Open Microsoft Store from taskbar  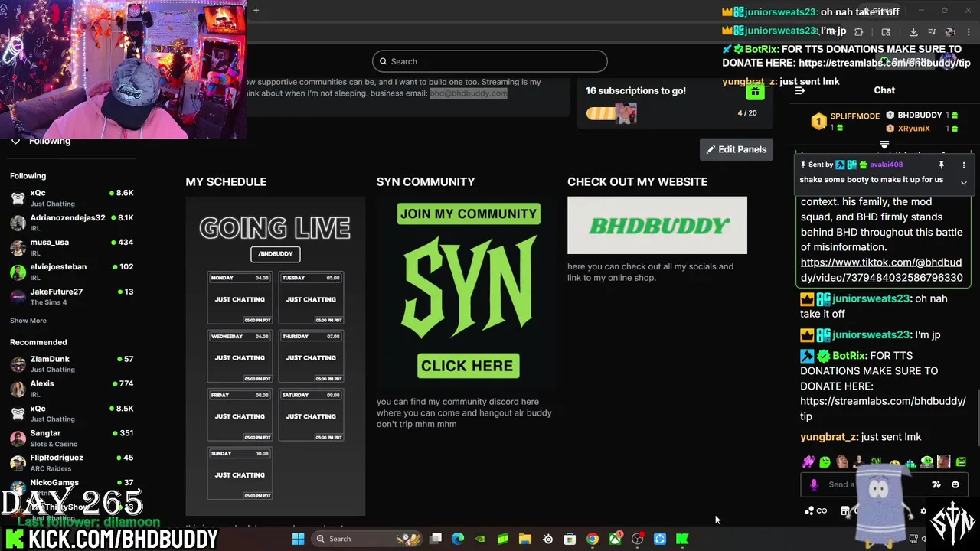[570, 539]
